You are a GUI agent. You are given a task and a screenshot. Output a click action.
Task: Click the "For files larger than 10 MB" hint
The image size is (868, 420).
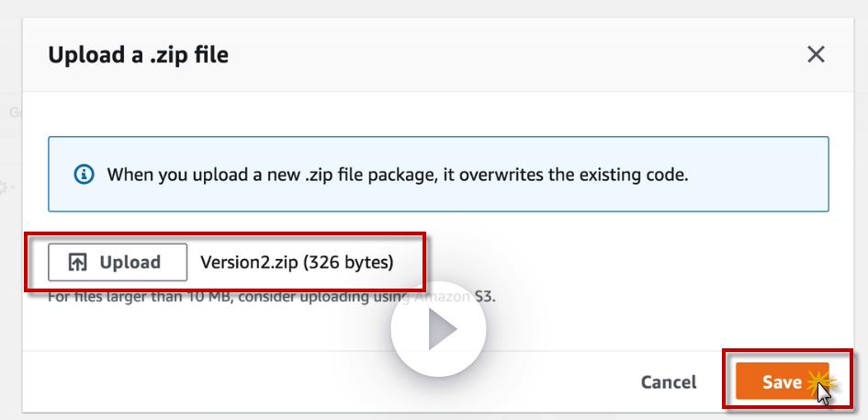pos(138,298)
